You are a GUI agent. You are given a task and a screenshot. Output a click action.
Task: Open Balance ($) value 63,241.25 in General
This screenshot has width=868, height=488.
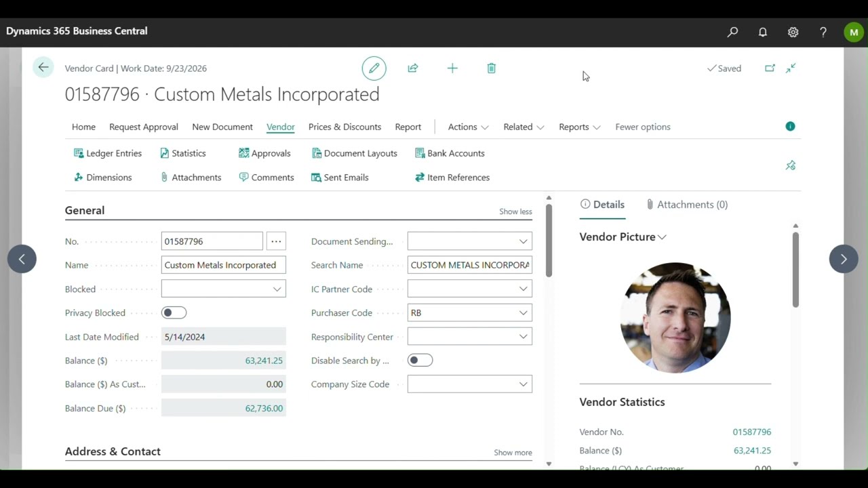[x=264, y=361]
